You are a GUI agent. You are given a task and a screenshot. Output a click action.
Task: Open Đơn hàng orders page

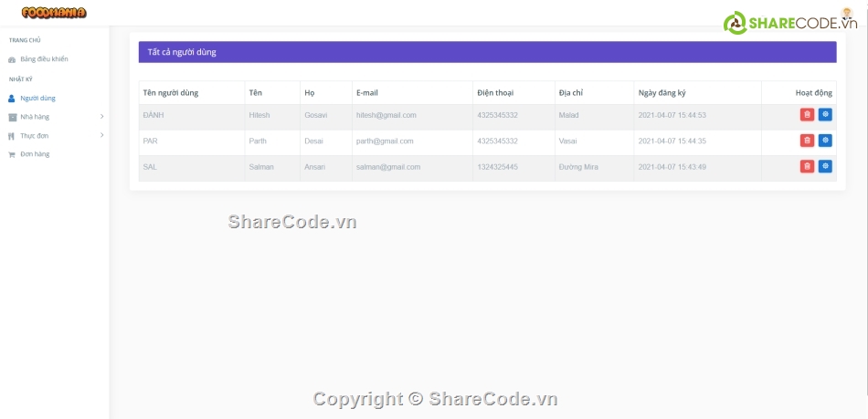[35, 154]
